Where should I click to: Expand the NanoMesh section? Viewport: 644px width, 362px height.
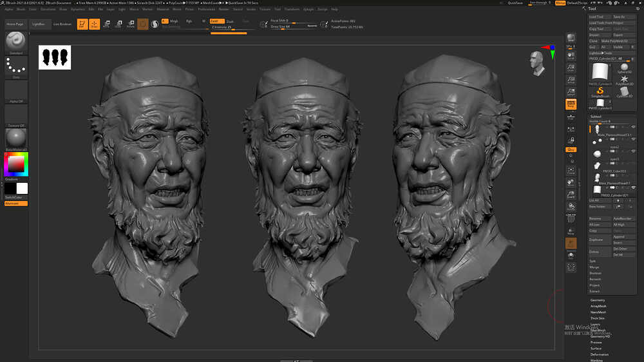pos(598,312)
